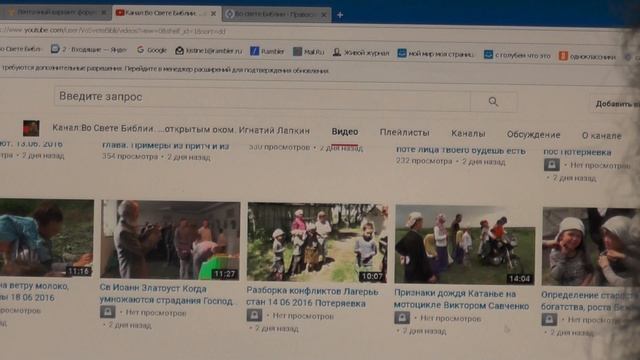The height and width of the screenshot is (360, 640).
Task: Click the private icon under Признаки дождя video
Action: tap(402, 318)
